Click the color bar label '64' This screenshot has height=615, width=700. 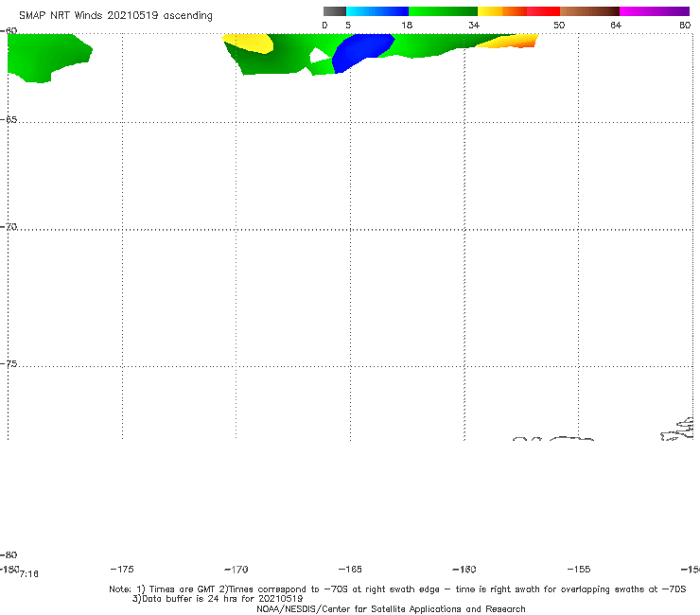616,25
